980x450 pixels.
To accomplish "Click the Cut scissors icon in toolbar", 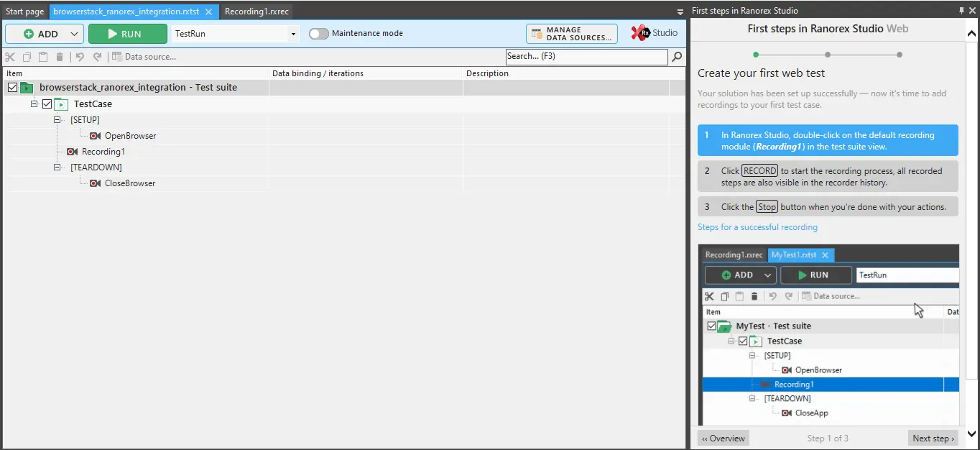I will click(9, 57).
